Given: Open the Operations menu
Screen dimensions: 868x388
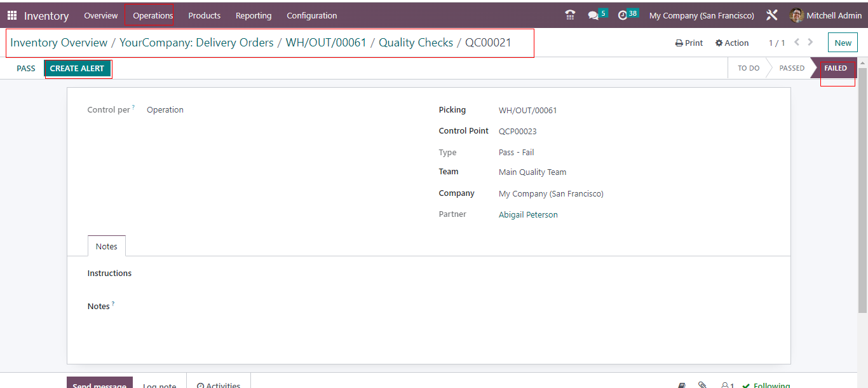Looking at the screenshot, I should coord(153,15).
